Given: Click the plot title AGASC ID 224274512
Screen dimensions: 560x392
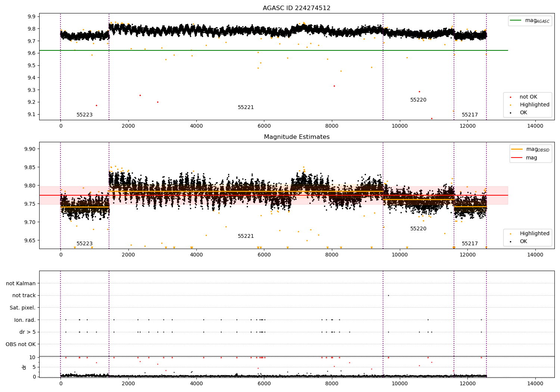Looking at the screenshot, I should click(296, 8).
